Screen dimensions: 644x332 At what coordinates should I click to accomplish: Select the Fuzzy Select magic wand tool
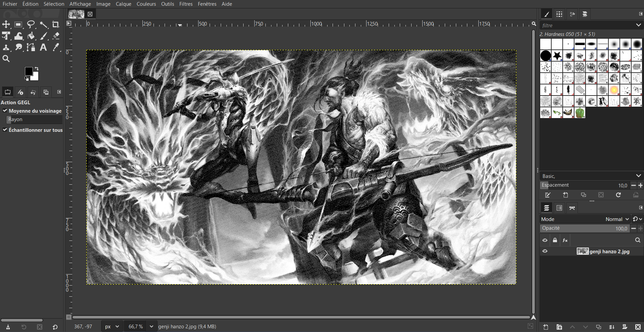[x=43, y=25]
